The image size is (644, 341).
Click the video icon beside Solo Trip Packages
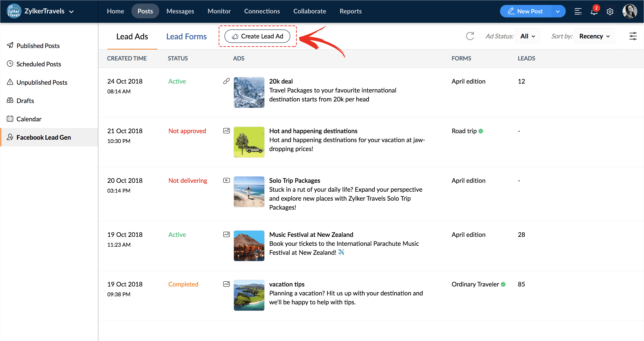[226, 180]
